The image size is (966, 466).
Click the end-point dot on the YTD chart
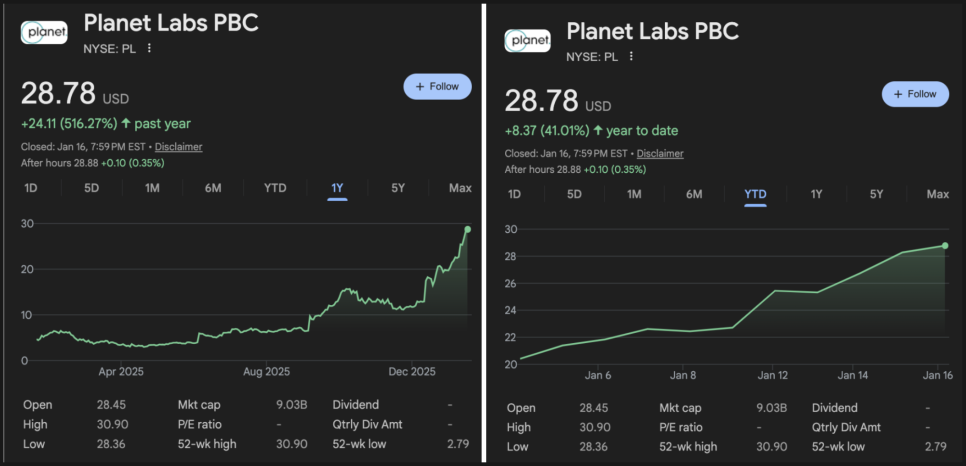(x=945, y=245)
